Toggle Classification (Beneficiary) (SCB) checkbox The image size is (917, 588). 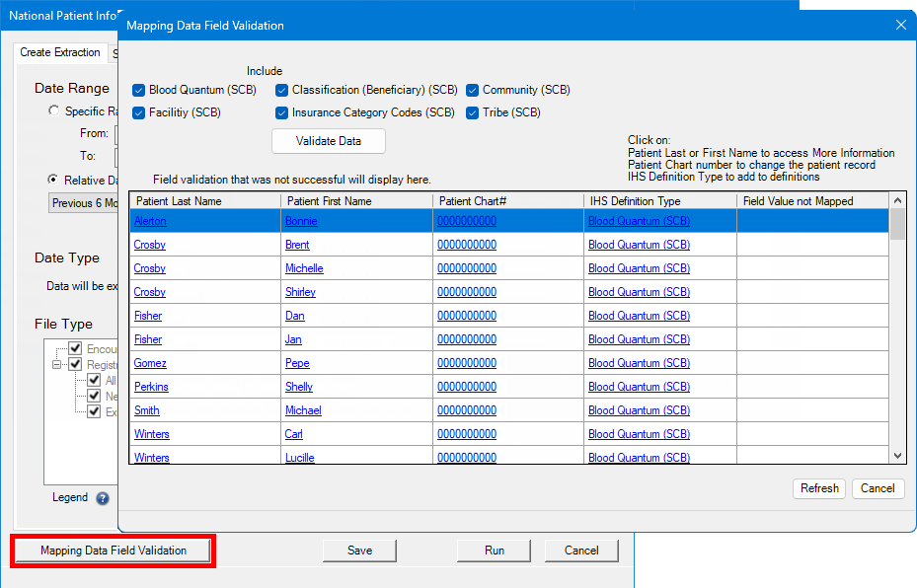(282, 90)
